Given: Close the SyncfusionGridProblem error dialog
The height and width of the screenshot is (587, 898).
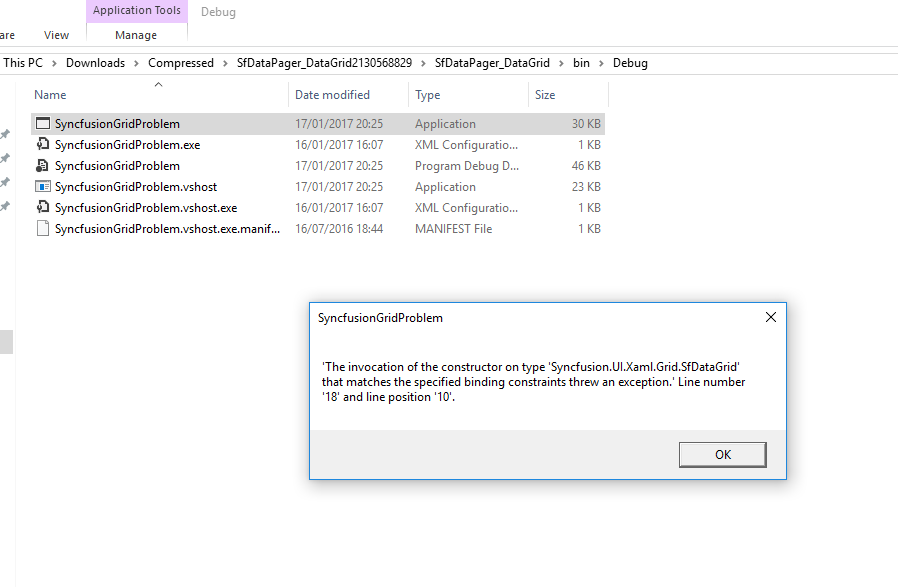Looking at the screenshot, I should pos(771,317).
